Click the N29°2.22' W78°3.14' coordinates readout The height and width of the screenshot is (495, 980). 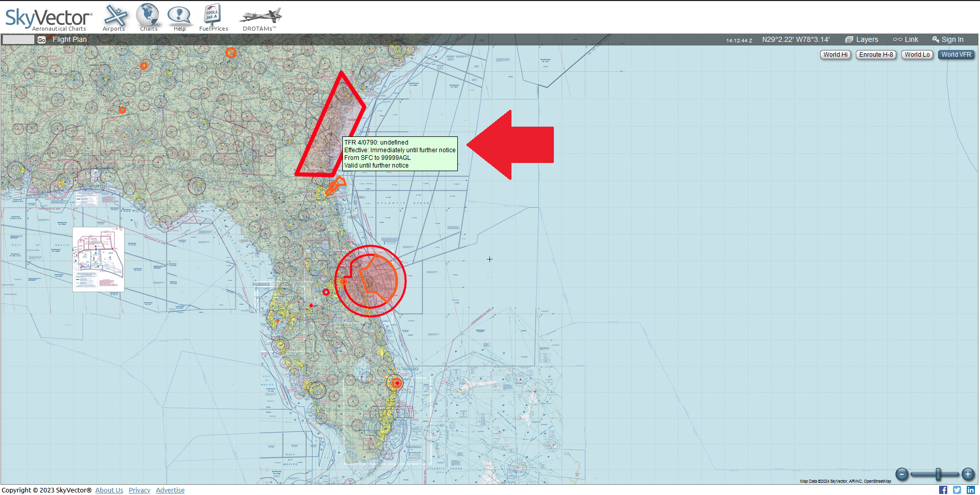pyautogui.click(x=796, y=39)
